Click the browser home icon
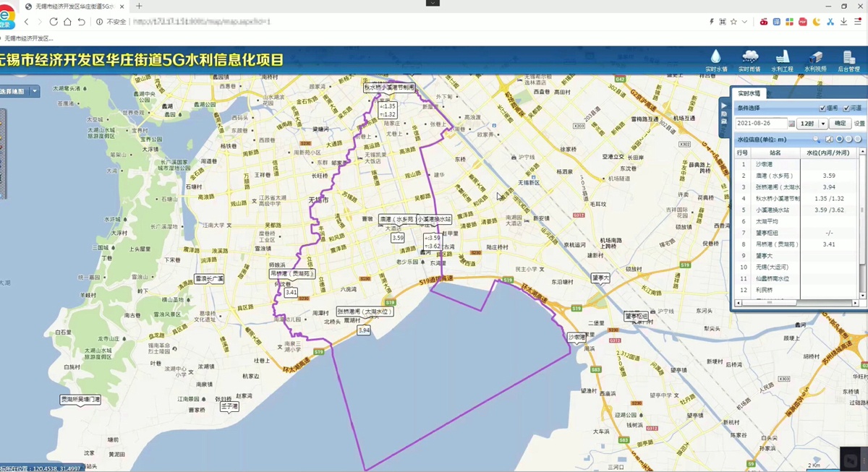The height and width of the screenshot is (472, 868). pyautogui.click(x=67, y=22)
